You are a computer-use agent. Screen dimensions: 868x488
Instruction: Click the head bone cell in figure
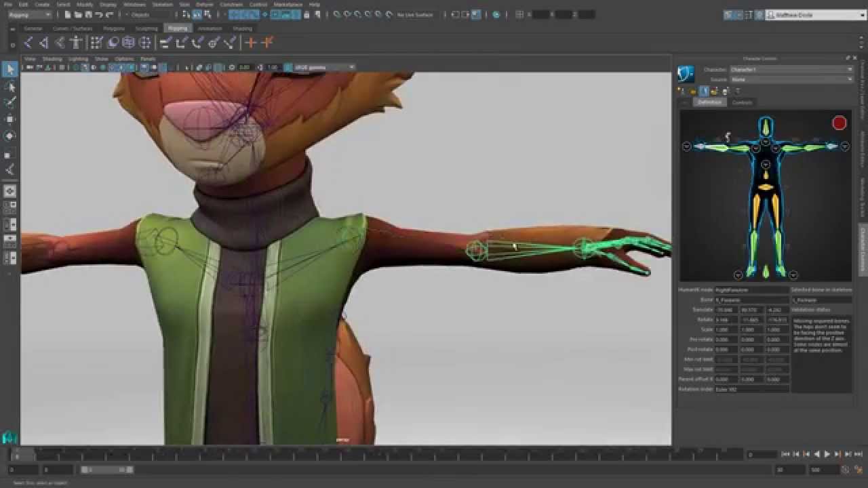[x=766, y=126]
